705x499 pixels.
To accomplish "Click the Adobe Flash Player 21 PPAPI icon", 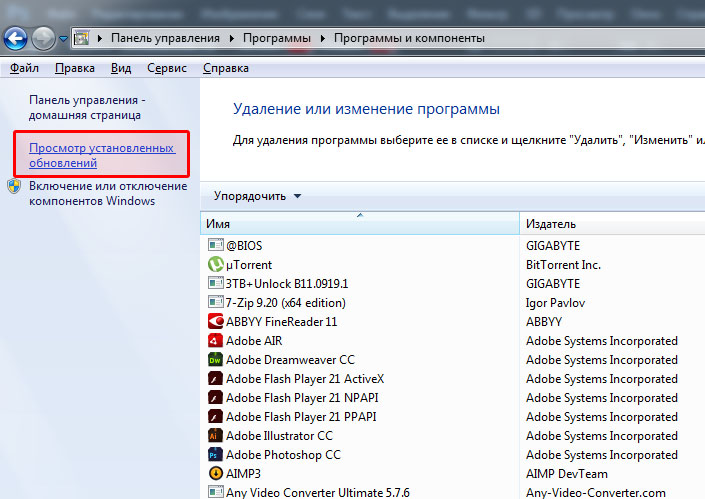I will point(216,416).
